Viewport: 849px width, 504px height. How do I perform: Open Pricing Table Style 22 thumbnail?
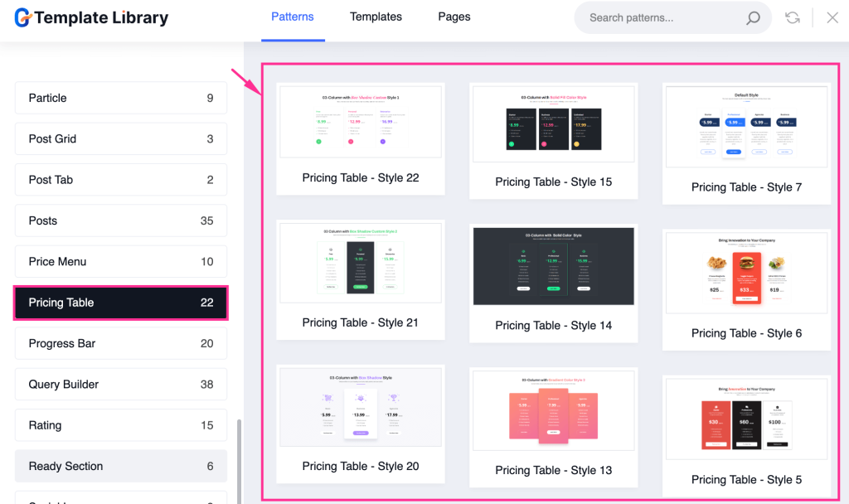[x=361, y=122]
